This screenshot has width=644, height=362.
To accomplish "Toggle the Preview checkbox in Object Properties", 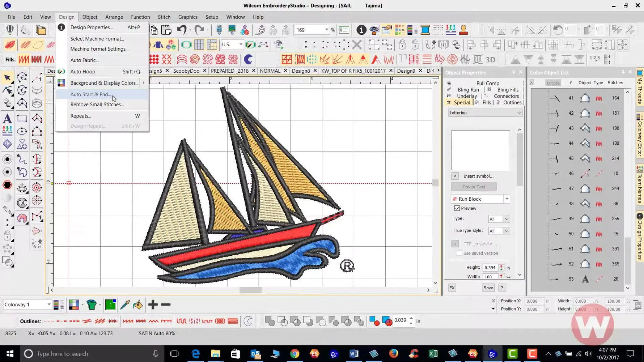I will [x=457, y=208].
